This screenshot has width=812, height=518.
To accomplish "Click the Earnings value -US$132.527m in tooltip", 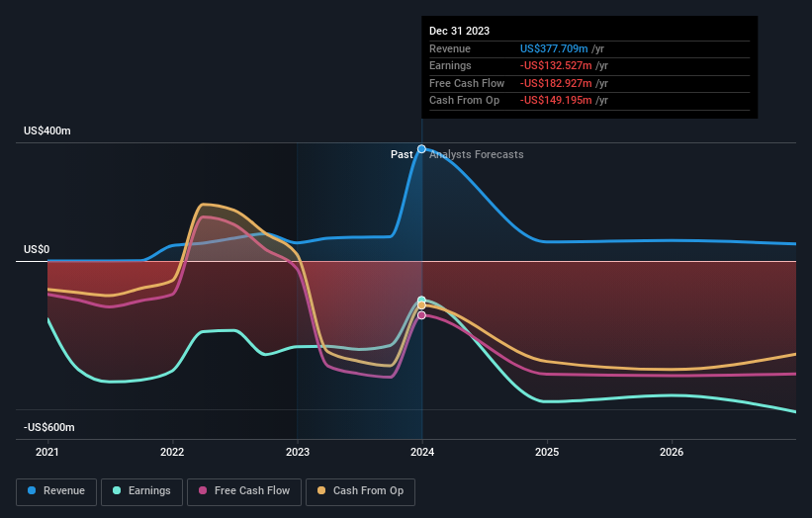I will 556,65.
